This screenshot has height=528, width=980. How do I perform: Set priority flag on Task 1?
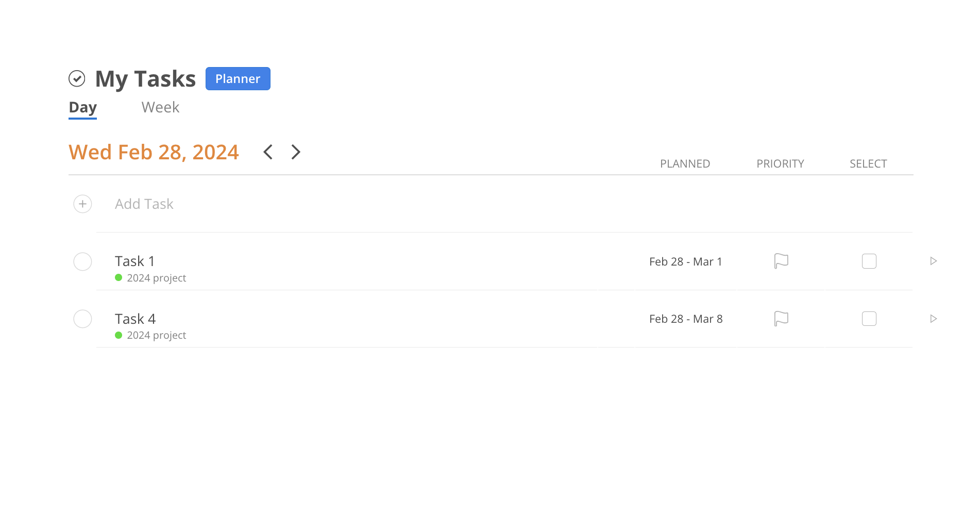pyautogui.click(x=781, y=261)
